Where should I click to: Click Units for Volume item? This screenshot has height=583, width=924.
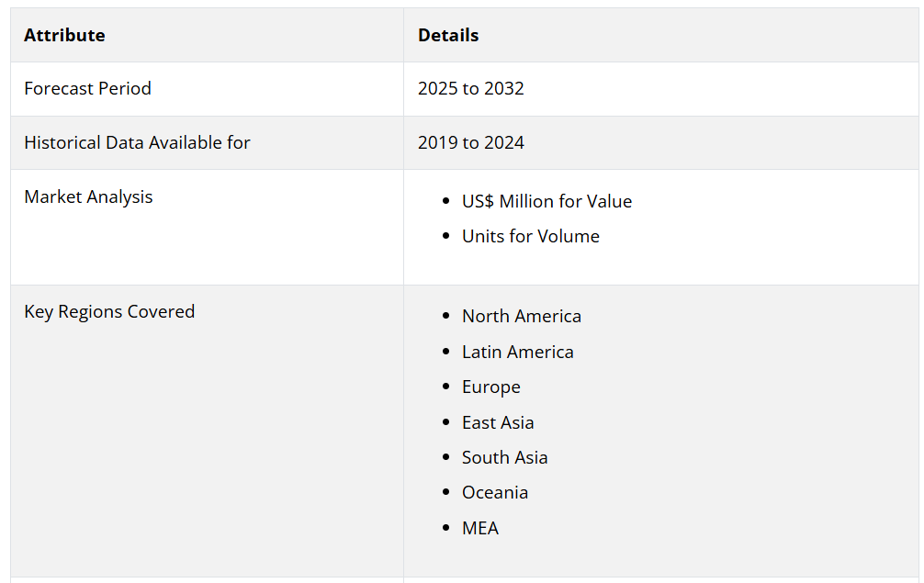pyautogui.click(x=530, y=236)
